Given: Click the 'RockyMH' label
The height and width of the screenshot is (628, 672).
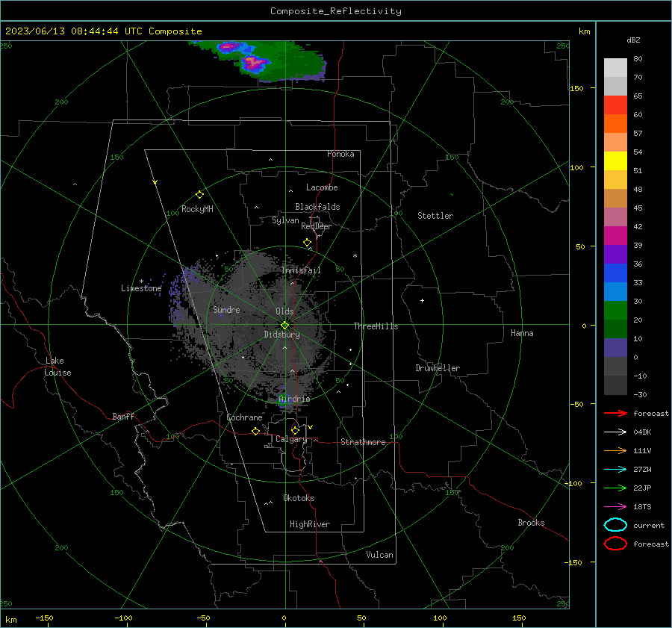Looking at the screenshot, I should [x=197, y=209].
